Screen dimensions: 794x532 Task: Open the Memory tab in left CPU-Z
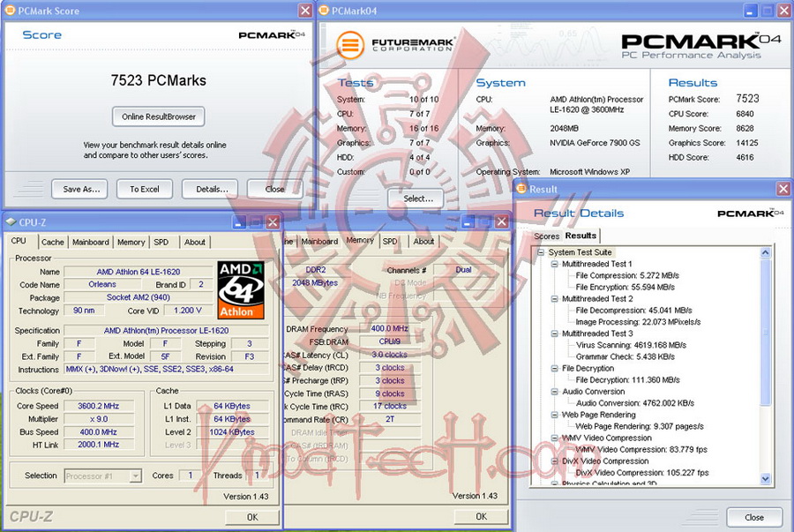point(131,242)
